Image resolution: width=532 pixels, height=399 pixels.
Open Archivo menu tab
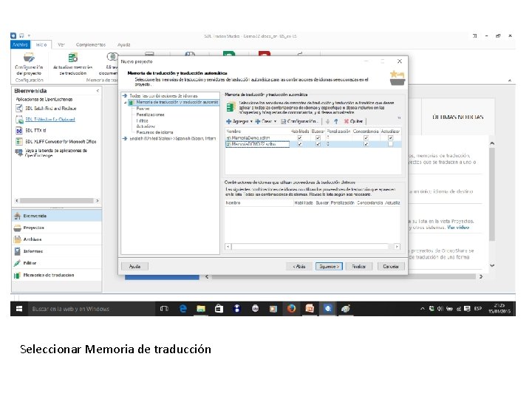[x=21, y=45]
